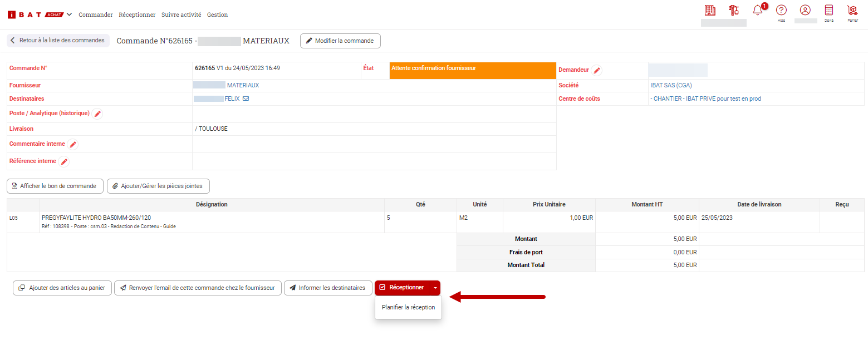
Task: Click Retour à la liste des commandes
Action: pos(58,41)
